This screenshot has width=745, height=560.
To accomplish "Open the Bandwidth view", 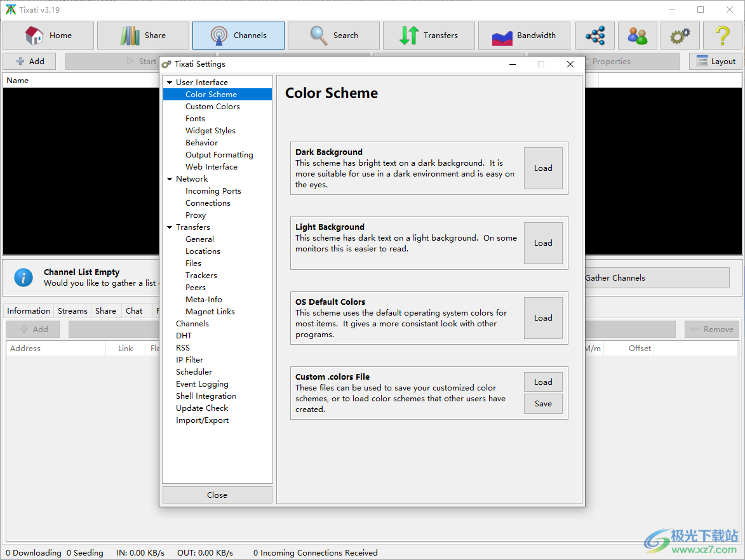I will [524, 36].
